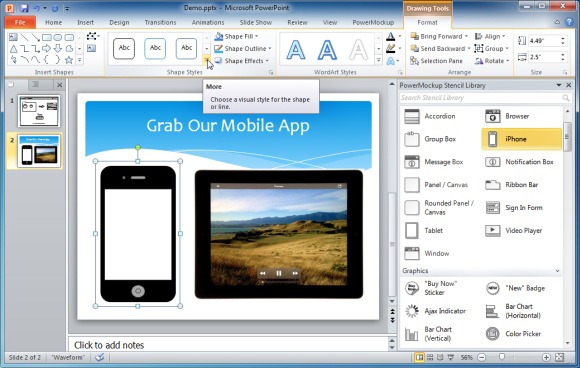Close the PowerMockup Stencil Library pane
Viewport: 580px width, 368px height.
(x=569, y=85)
